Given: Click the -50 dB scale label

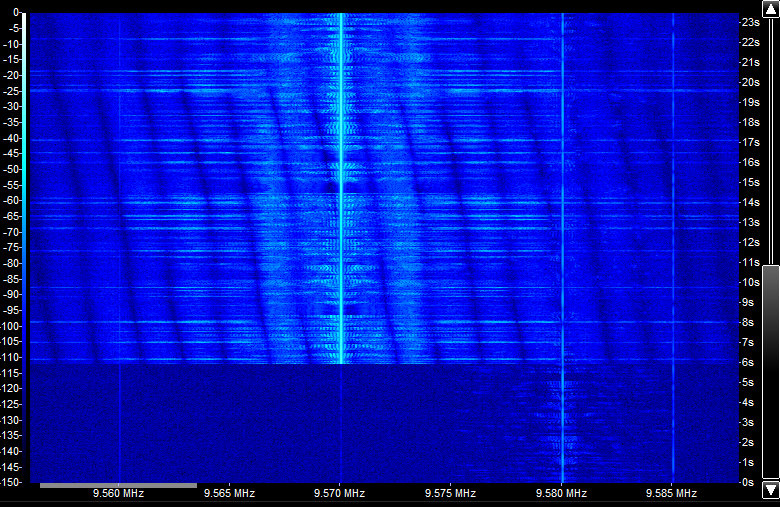Looking at the screenshot, I should (x=11, y=169).
